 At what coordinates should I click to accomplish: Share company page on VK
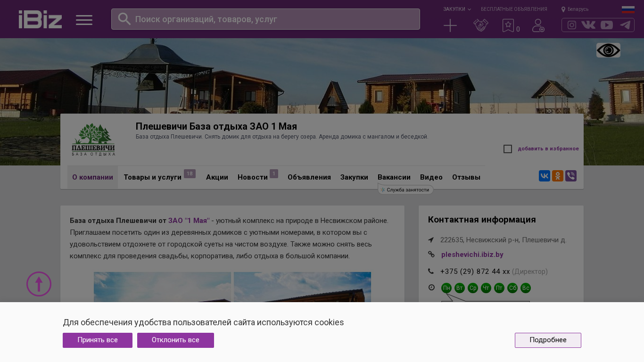545,176
